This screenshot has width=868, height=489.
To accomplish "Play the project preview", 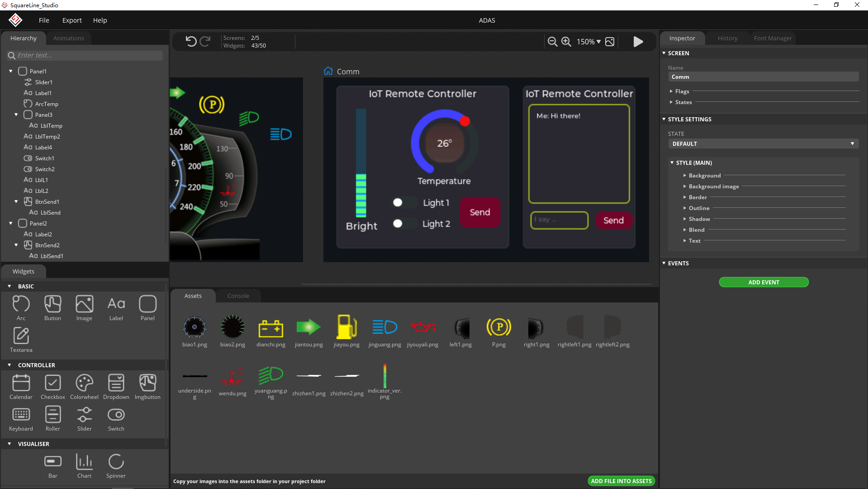I will (638, 42).
